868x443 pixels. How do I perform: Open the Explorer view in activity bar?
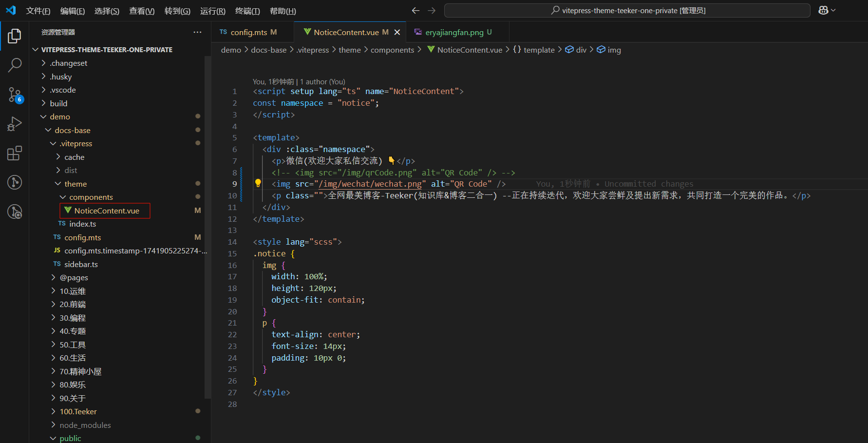[x=15, y=36]
